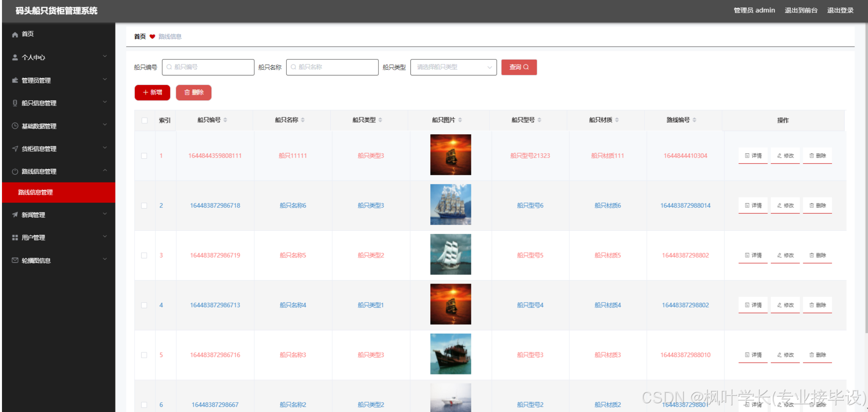Screen dimensions: 868x412
Task: Click the red 查询 search button
Action: [519, 67]
